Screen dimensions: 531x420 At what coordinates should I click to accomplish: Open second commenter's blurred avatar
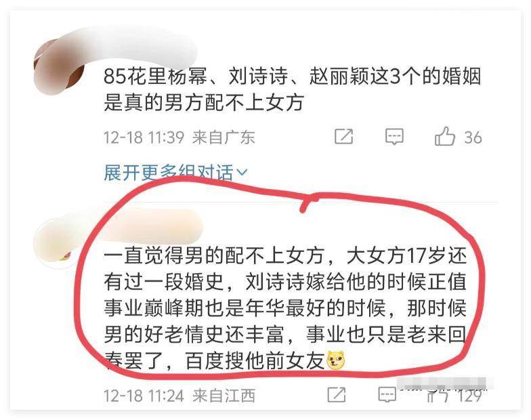click(x=56, y=243)
